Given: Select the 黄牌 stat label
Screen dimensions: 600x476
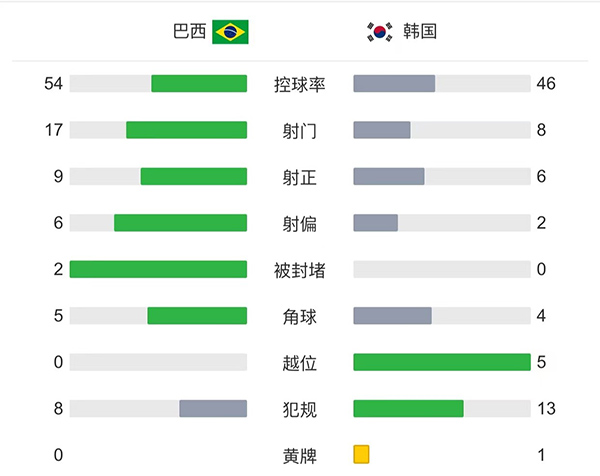Looking at the screenshot, I should click(x=300, y=455).
